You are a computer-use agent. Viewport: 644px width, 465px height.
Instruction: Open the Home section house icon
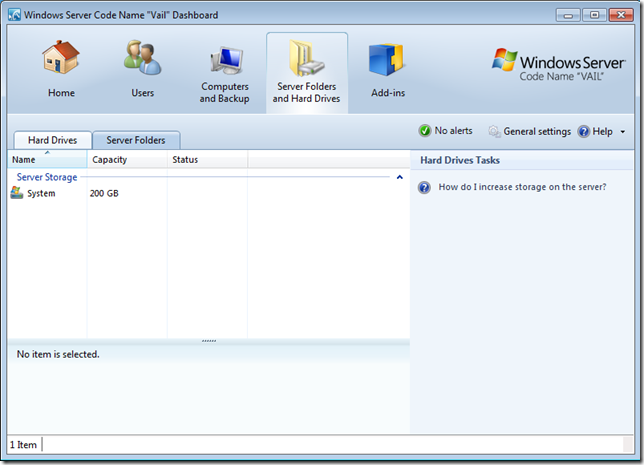click(x=61, y=58)
